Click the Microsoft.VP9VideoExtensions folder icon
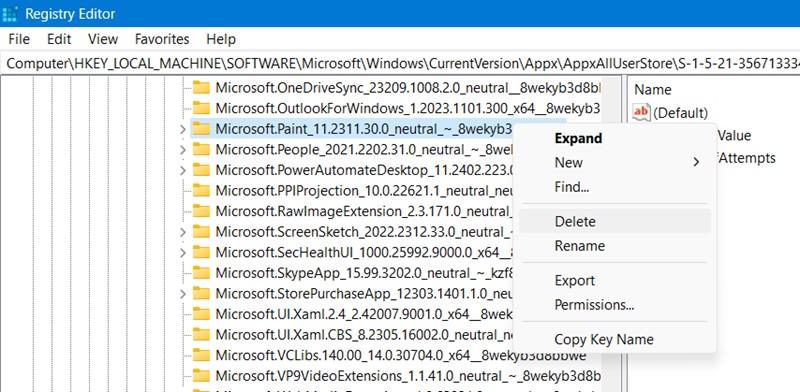This screenshot has height=392, width=800. 202,376
